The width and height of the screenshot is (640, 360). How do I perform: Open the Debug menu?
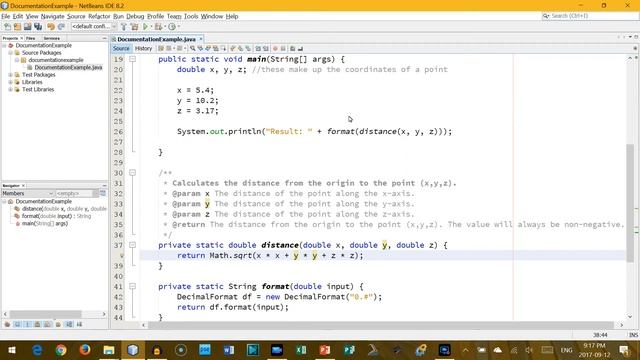(135, 16)
